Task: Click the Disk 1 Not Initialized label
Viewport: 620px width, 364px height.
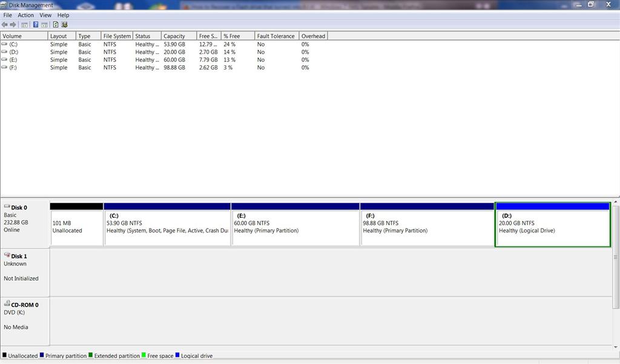Action: coord(21,278)
